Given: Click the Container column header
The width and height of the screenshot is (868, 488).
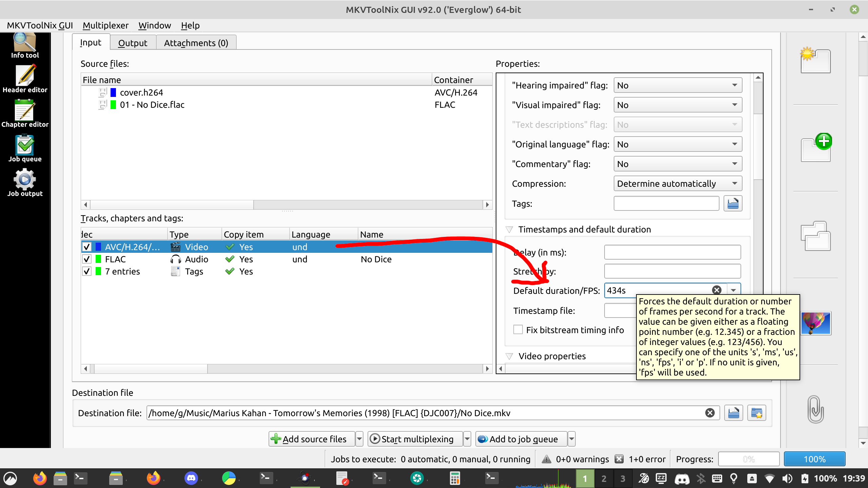Looking at the screenshot, I should [x=462, y=80].
